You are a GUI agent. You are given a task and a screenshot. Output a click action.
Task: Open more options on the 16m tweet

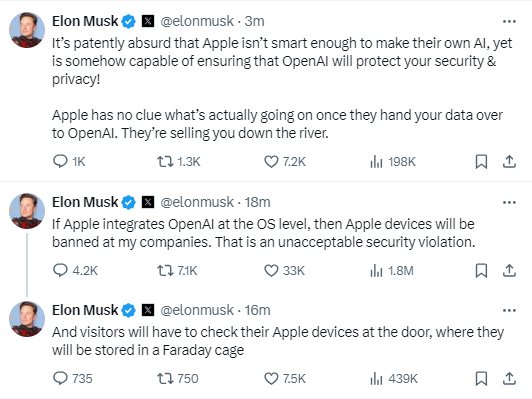509,310
